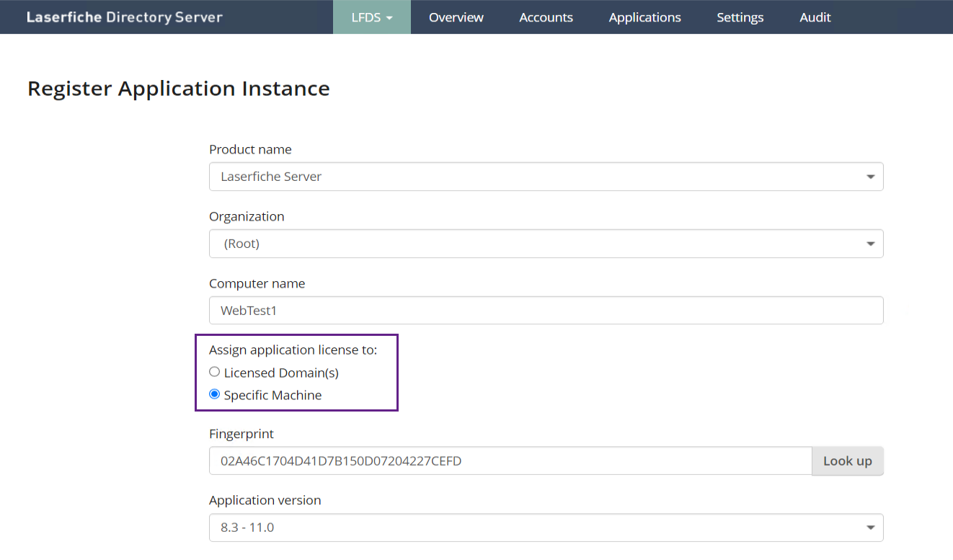Viewport: 953px width, 560px height.
Task: Open the Accounts tab
Action: click(546, 17)
